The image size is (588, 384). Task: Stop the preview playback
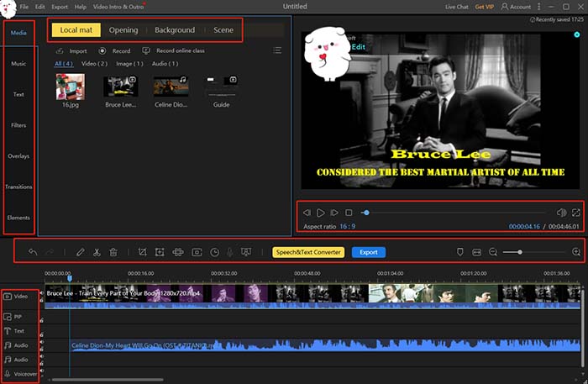click(x=349, y=213)
